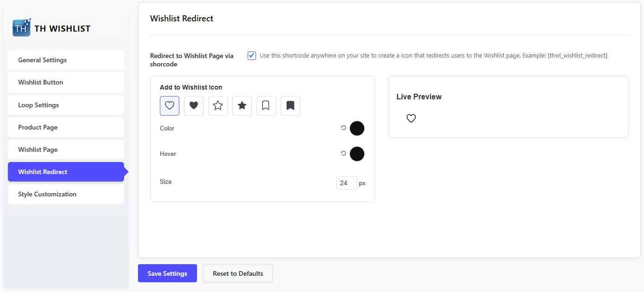Click the icon Size input field
Screen dimensions: 644x292
coord(347,183)
